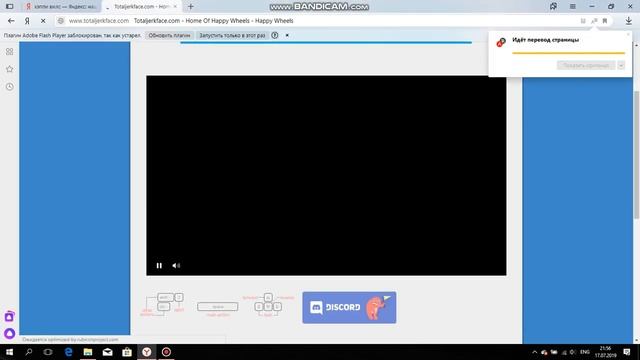The height and width of the screenshot is (360, 640).
Task: Go back with the arrow button
Action: 11,21
